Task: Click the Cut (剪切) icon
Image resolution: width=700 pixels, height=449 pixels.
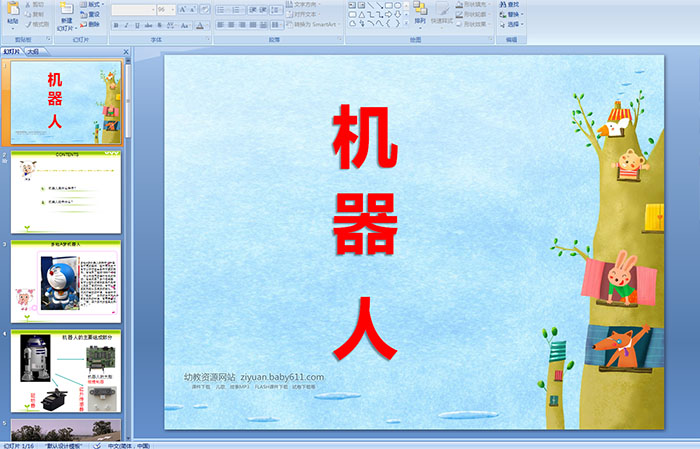Action: pyautogui.click(x=38, y=4)
